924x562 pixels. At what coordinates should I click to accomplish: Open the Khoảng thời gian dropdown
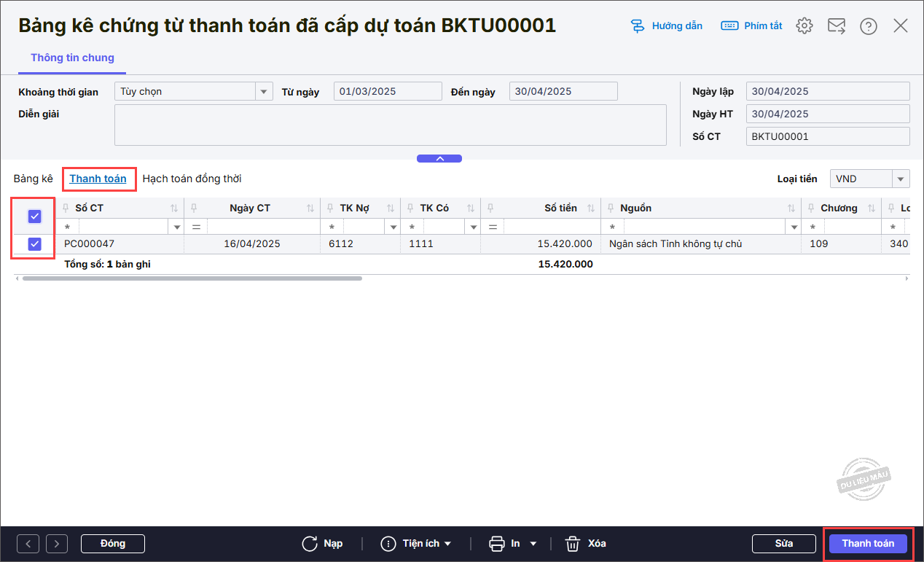tap(263, 92)
